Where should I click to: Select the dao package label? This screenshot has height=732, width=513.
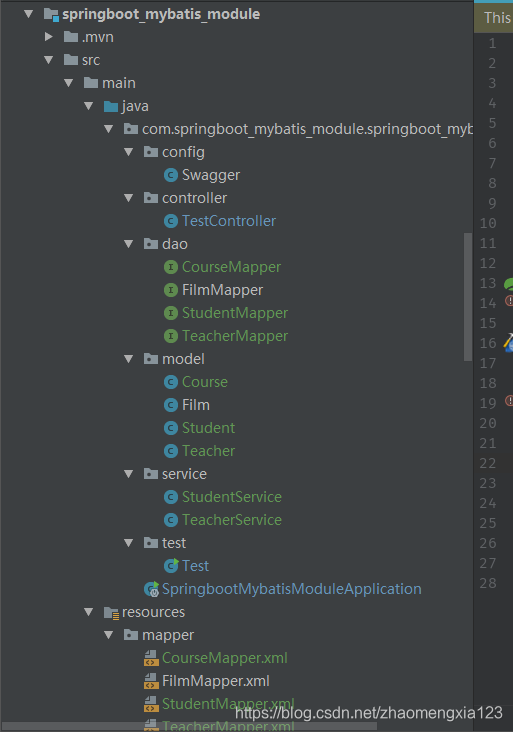click(175, 244)
